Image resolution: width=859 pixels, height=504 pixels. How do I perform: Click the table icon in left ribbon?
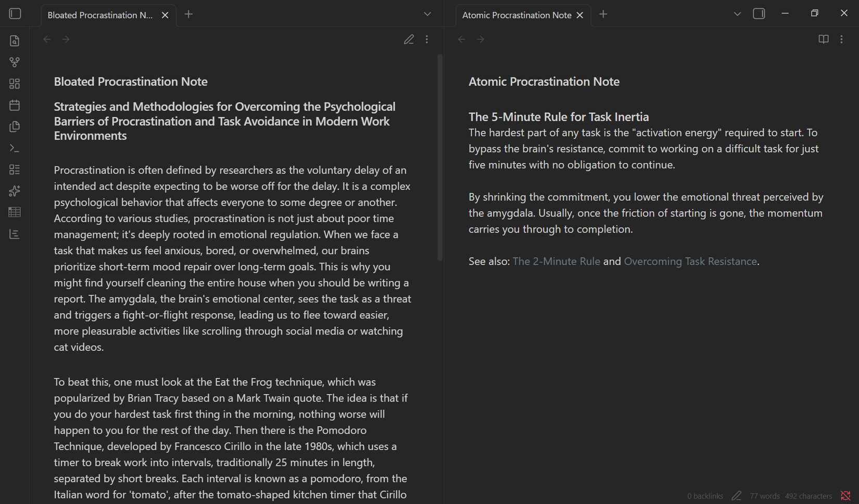pos(15,212)
